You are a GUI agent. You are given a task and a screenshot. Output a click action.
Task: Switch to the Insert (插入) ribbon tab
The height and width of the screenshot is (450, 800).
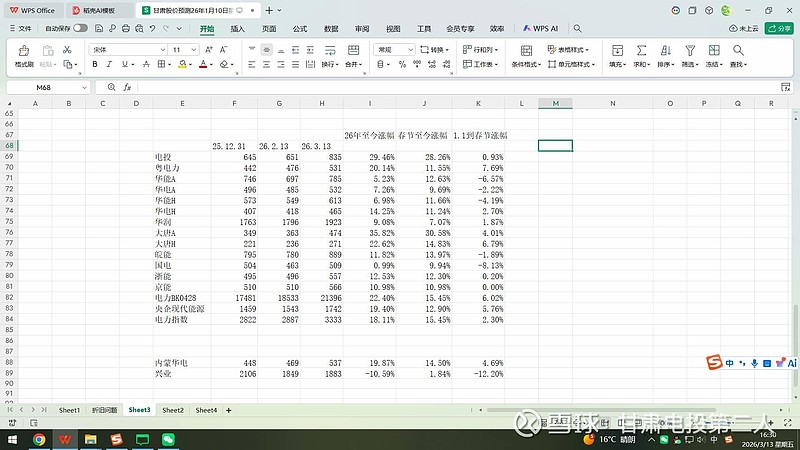237,29
